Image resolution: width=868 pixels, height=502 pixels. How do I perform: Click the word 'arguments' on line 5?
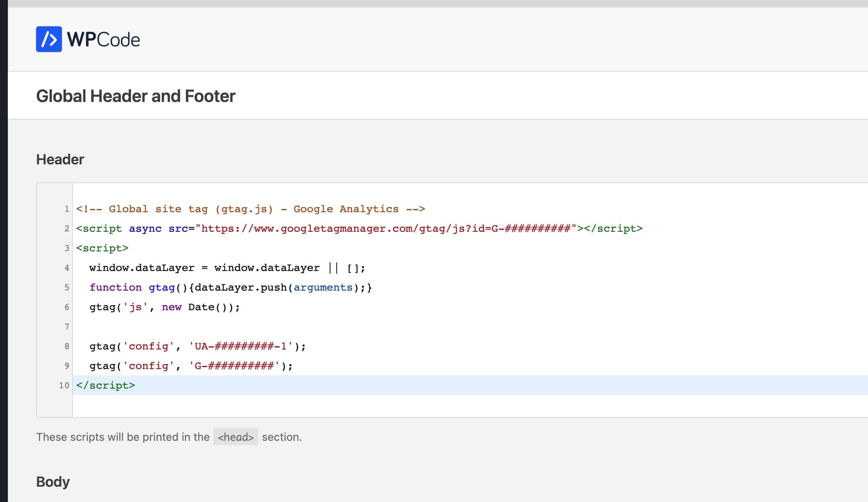[323, 287]
